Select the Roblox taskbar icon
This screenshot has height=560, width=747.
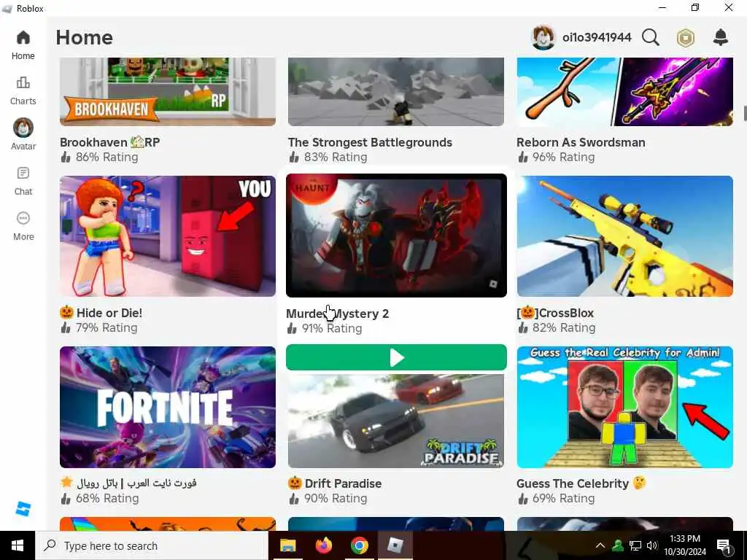(395, 545)
